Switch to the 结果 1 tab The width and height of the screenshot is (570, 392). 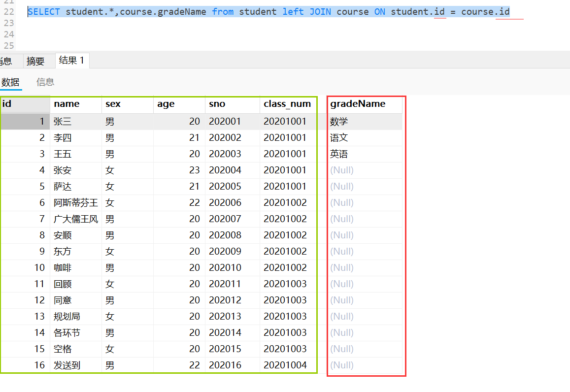[x=72, y=60]
